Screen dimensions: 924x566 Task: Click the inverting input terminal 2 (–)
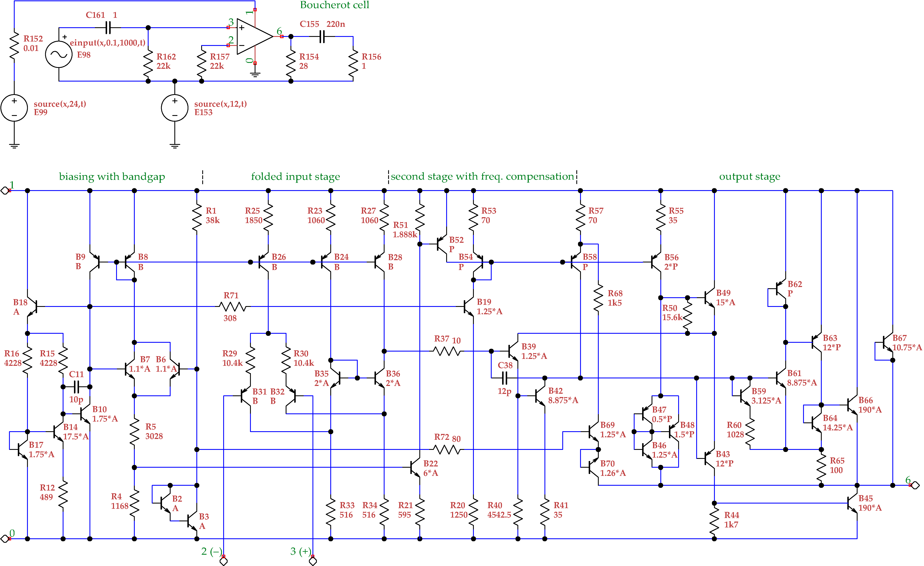(223, 561)
